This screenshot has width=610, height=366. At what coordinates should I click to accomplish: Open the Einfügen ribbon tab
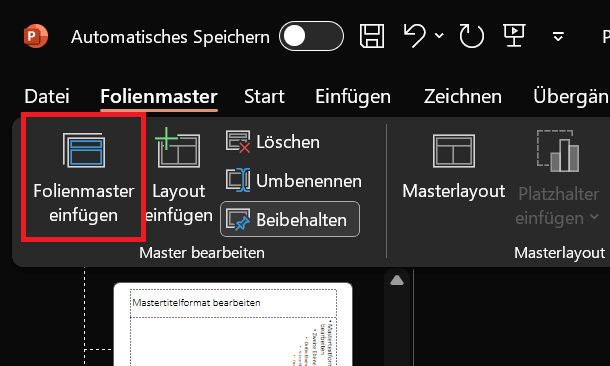point(353,96)
